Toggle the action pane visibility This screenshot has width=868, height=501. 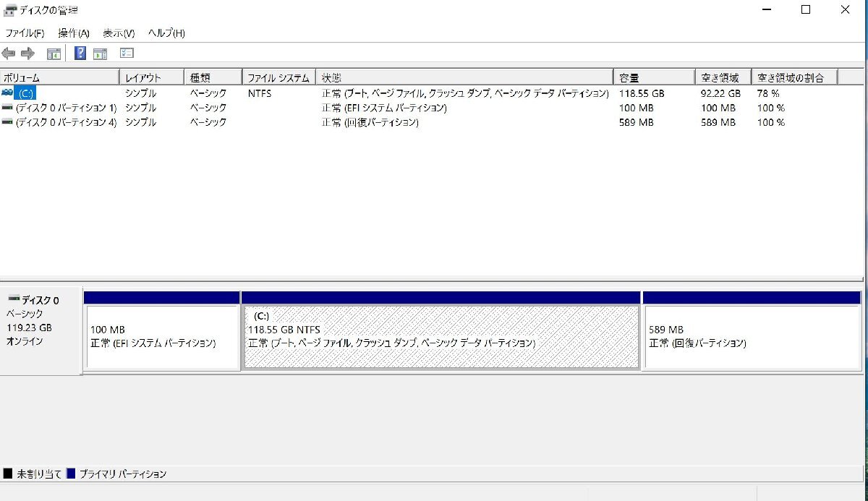pyautogui.click(x=101, y=52)
